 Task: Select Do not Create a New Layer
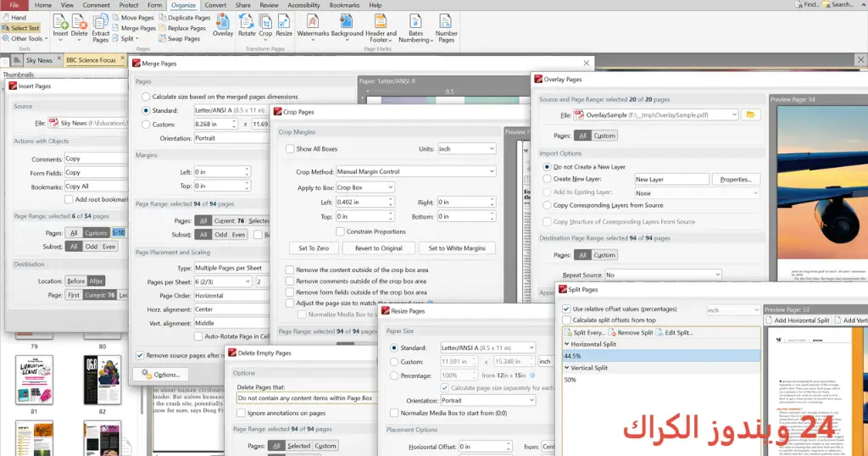[x=547, y=167]
